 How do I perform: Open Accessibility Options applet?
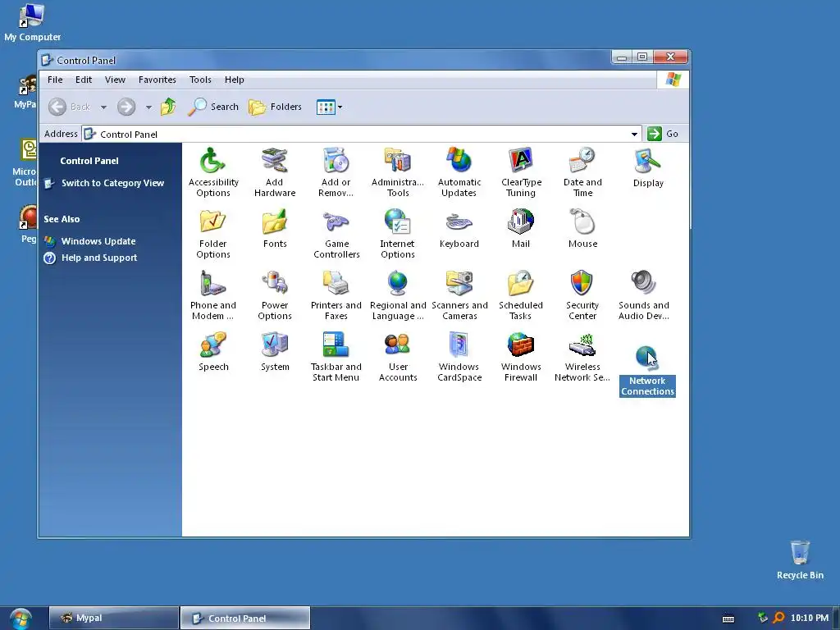coord(212,171)
